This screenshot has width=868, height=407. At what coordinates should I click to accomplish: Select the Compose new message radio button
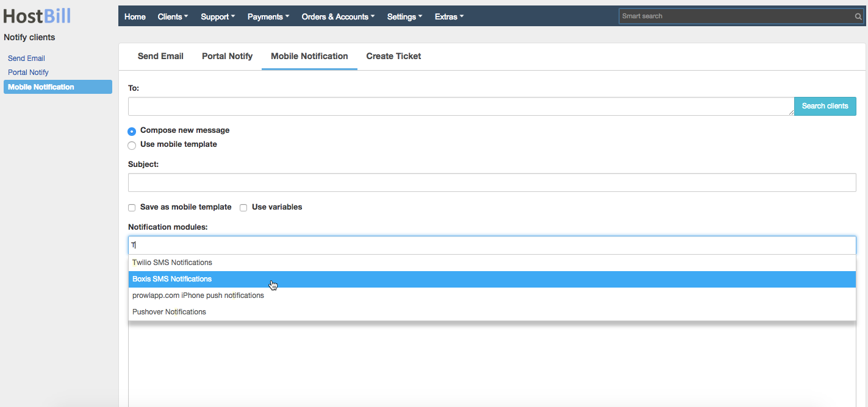coord(132,131)
